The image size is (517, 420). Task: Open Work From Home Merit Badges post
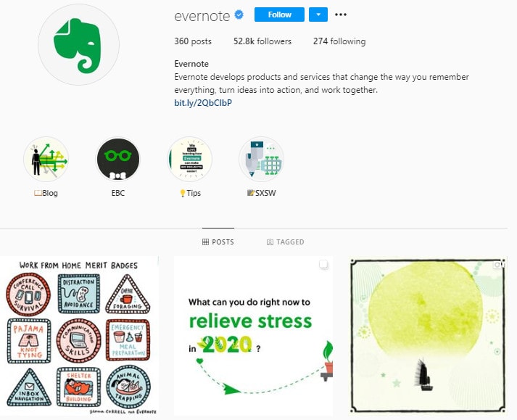click(x=80, y=336)
